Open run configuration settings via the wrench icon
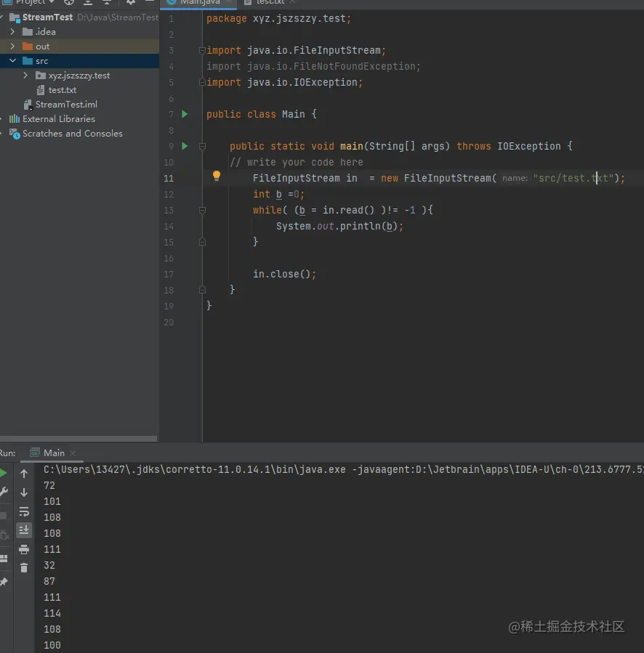The image size is (644, 653). point(4,492)
